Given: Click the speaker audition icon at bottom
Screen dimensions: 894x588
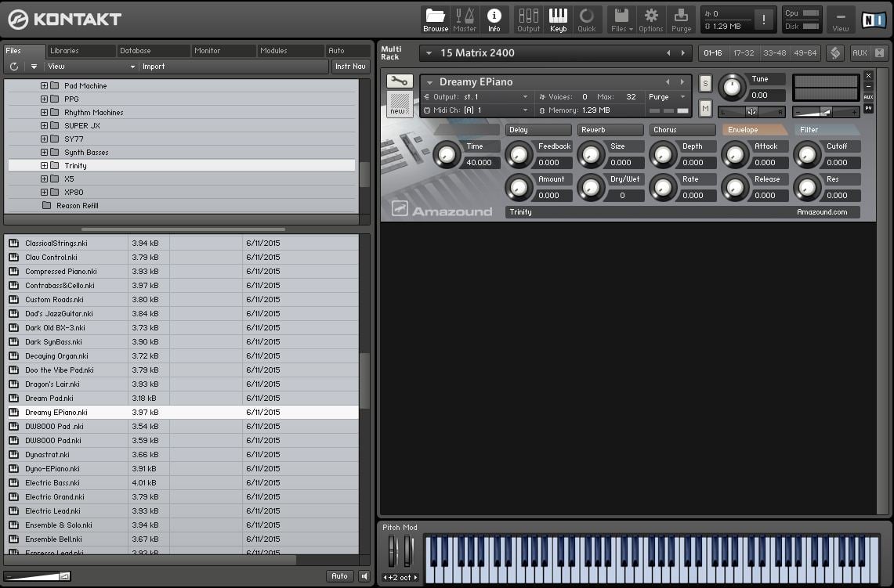Looking at the screenshot, I should [x=364, y=576].
